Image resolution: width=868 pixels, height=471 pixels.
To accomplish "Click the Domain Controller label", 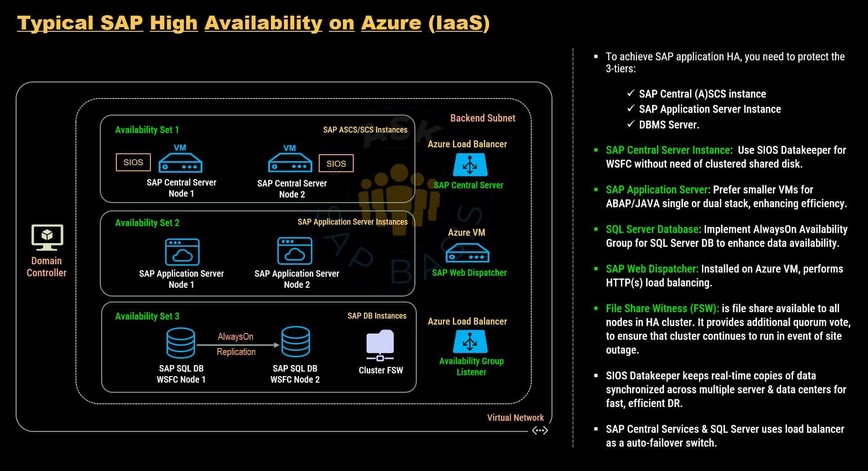I will pos(46,267).
